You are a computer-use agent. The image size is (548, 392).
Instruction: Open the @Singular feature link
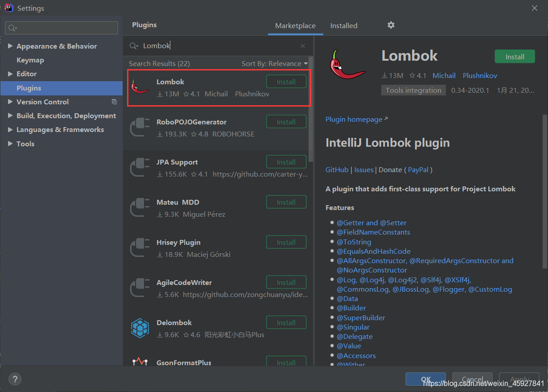click(x=353, y=327)
